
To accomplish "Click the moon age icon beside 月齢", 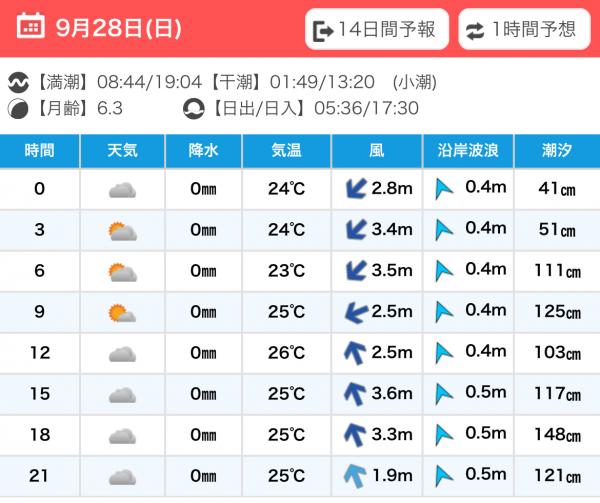I will [18, 108].
